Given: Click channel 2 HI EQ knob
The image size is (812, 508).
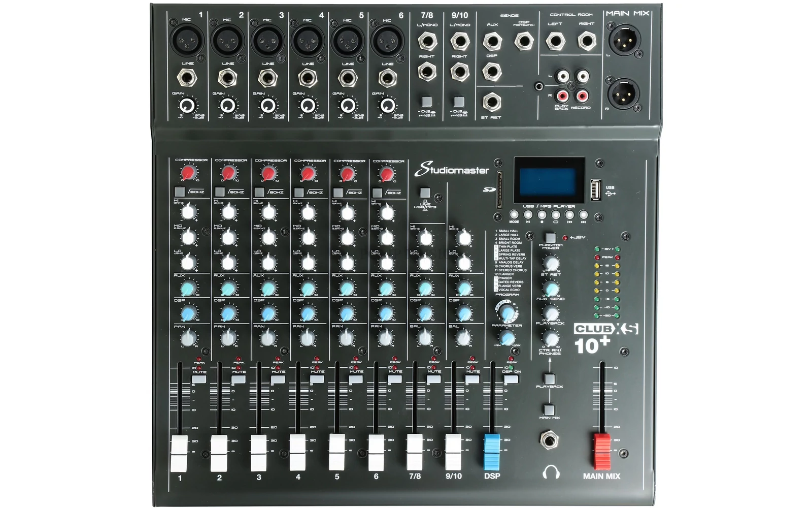Looking at the screenshot, I should pos(228,212).
